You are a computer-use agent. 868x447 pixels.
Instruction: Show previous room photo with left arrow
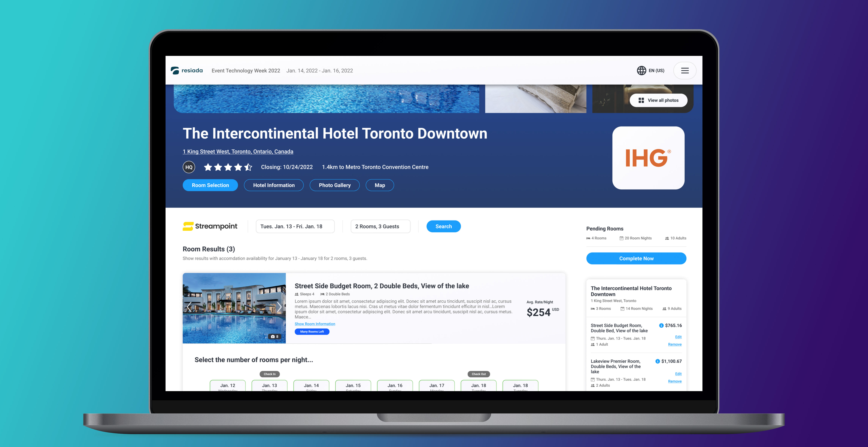[x=189, y=307]
